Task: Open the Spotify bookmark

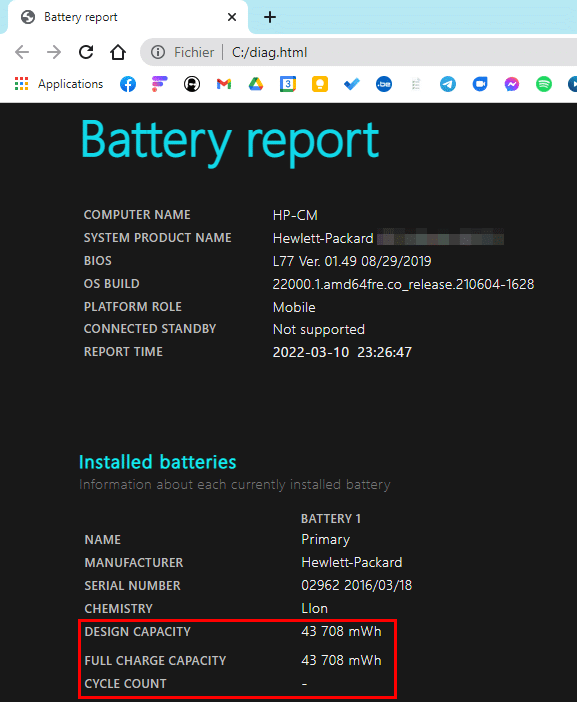Action: 544,84
